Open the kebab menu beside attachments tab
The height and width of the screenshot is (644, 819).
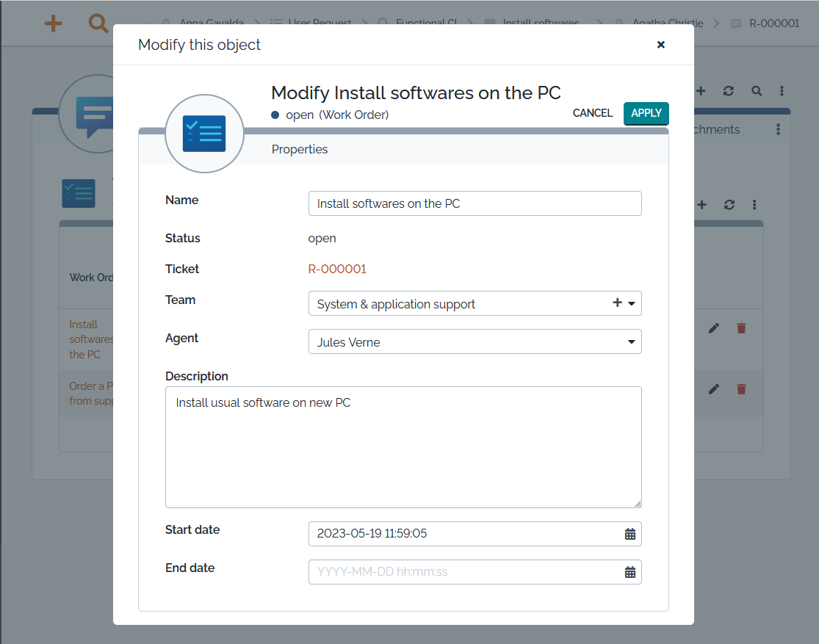[778, 129]
